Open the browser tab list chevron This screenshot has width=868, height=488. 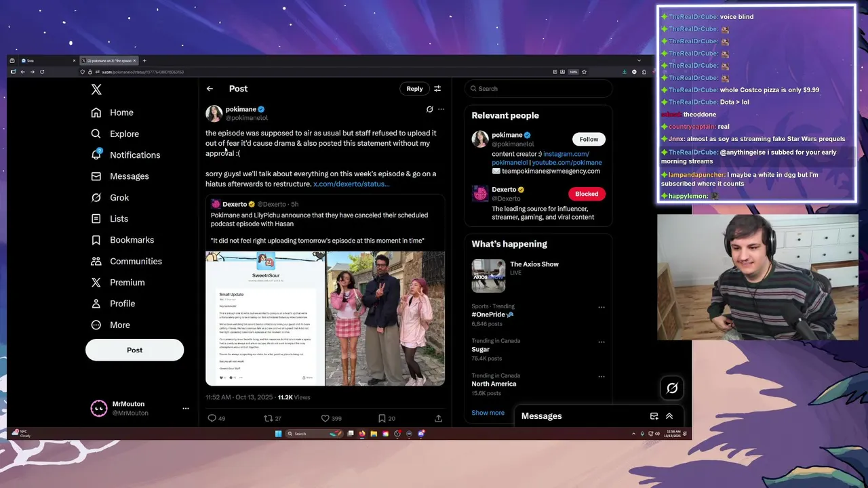[x=639, y=61]
